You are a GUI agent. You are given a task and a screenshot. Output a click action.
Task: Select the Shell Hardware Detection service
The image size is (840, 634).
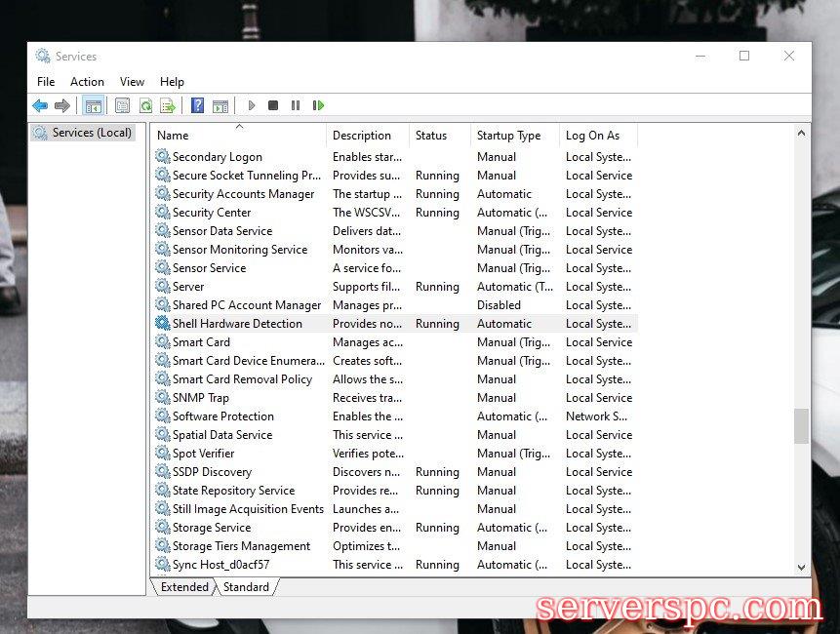[237, 324]
